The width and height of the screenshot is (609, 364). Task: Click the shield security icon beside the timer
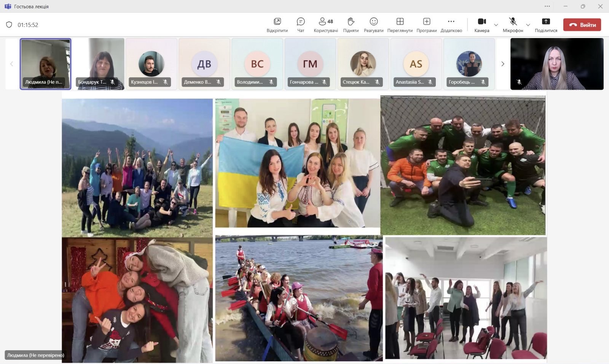point(9,25)
